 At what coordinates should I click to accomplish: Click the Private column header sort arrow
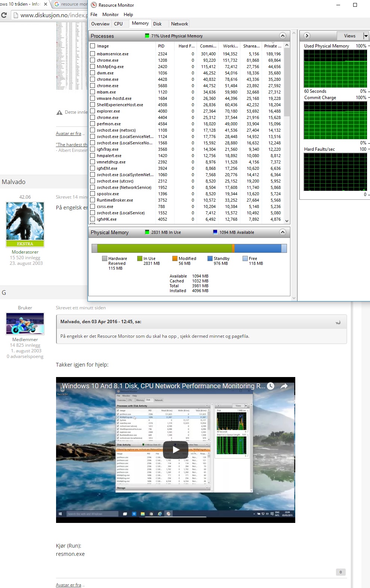(x=273, y=43)
